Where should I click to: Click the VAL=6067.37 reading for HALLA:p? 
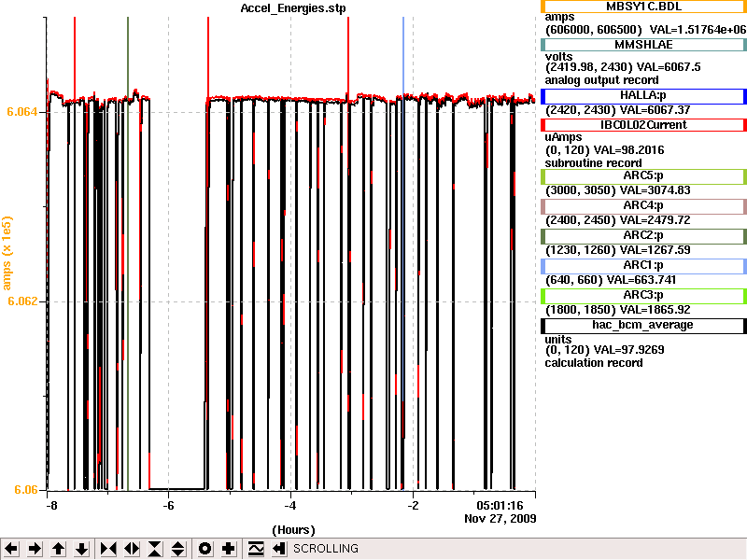tap(654, 110)
